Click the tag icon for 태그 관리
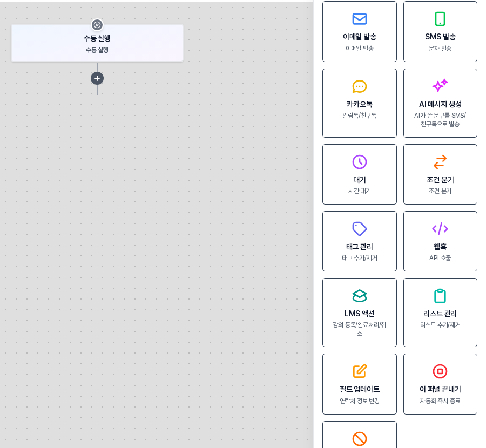The width and height of the screenshot is (486, 448). 360,229
